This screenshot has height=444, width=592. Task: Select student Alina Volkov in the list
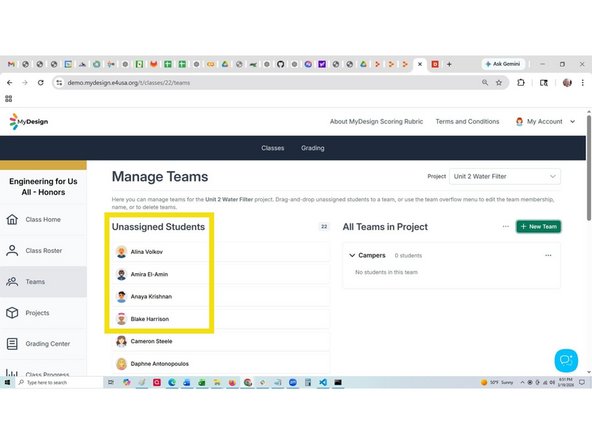coord(220,252)
